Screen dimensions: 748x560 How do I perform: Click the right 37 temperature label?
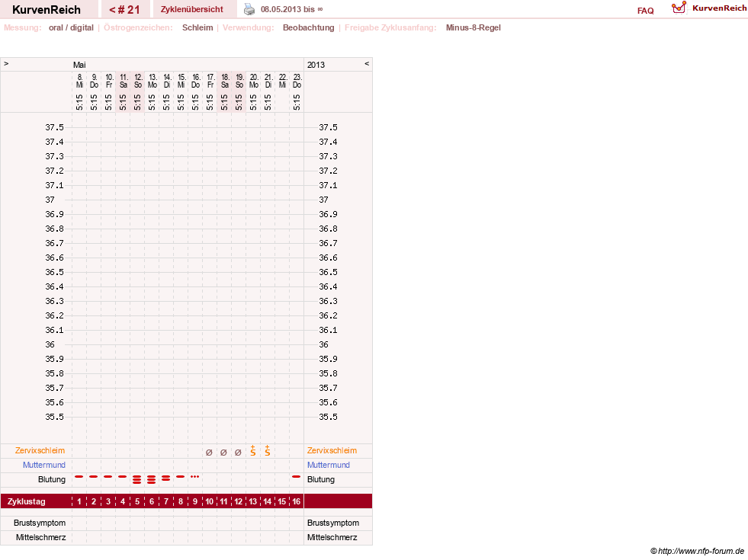tap(324, 200)
